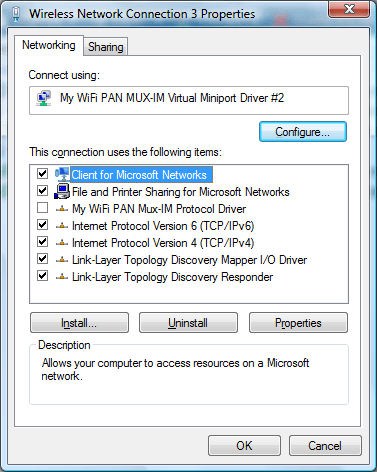Disable Internet Protocol Version 4 checkbox
Viewport: 377px width, 472px height.
tap(42, 242)
